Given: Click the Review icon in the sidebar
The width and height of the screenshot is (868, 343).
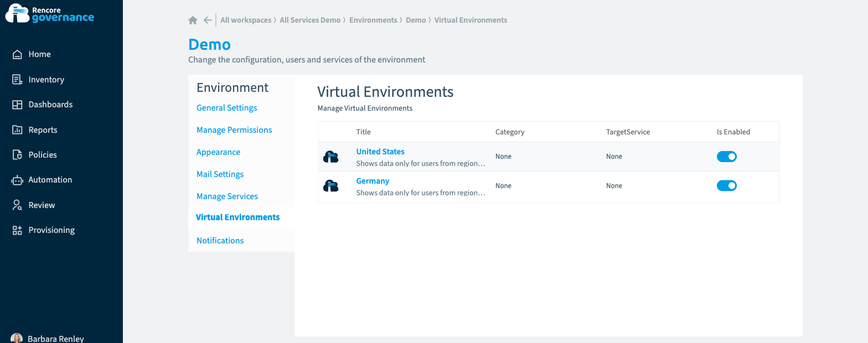Looking at the screenshot, I should coord(17,205).
